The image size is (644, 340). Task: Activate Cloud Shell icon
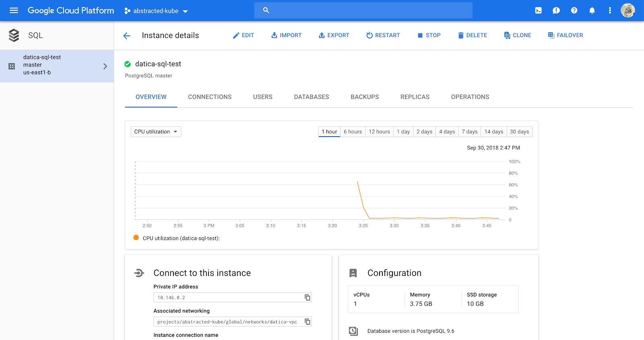pos(538,10)
